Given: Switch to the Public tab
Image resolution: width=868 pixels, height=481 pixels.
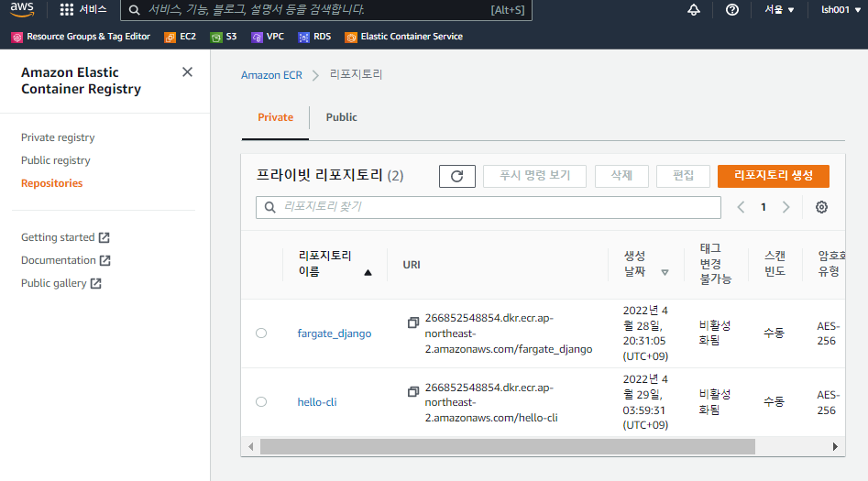Looking at the screenshot, I should [342, 117].
